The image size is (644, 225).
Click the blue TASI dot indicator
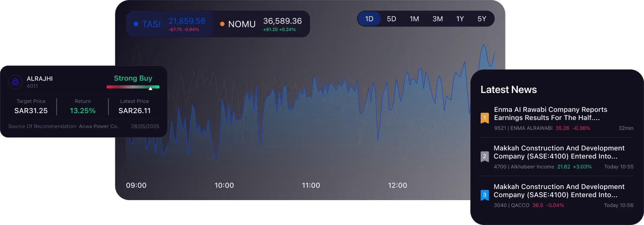click(136, 24)
